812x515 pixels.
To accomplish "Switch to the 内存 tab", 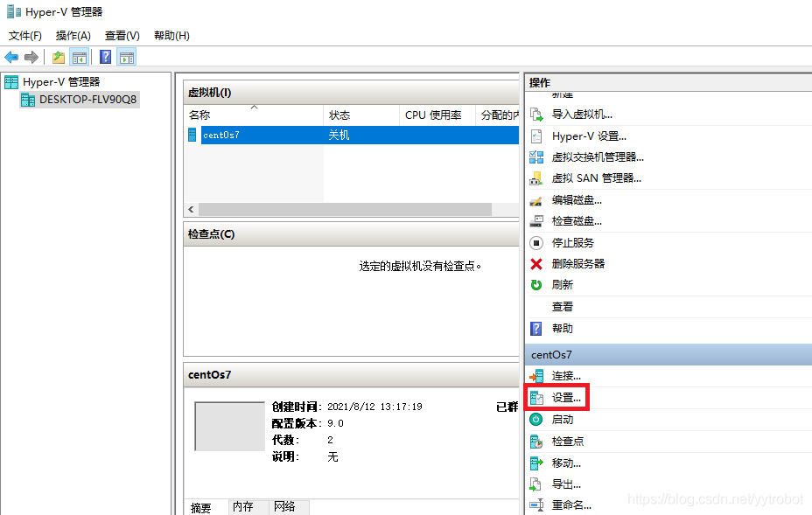I will (x=243, y=507).
